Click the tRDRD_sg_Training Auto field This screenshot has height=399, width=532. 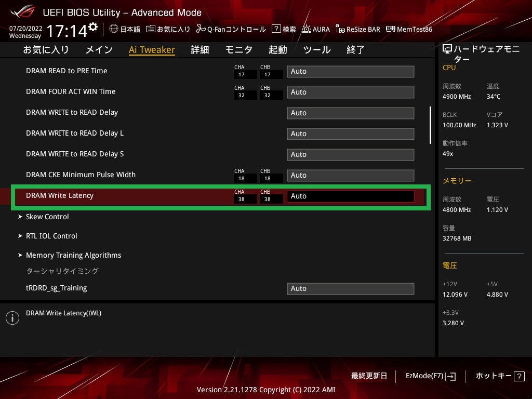(350, 288)
